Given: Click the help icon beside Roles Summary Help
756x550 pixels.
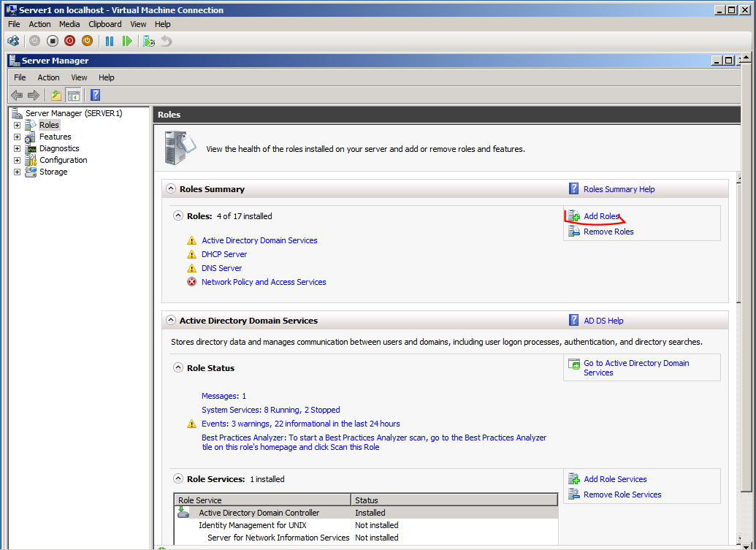Looking at the screenshot, I should click(x=573, y=188).
